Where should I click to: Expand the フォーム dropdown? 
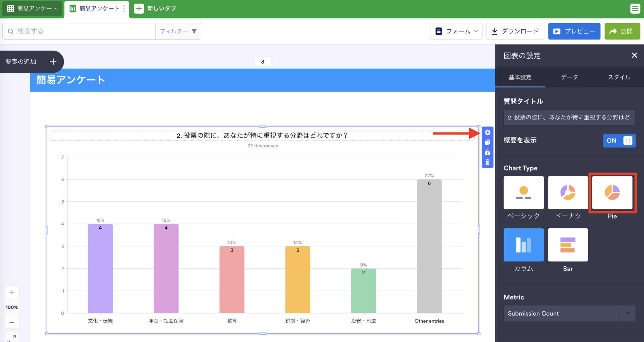click(x=456, y=31)
